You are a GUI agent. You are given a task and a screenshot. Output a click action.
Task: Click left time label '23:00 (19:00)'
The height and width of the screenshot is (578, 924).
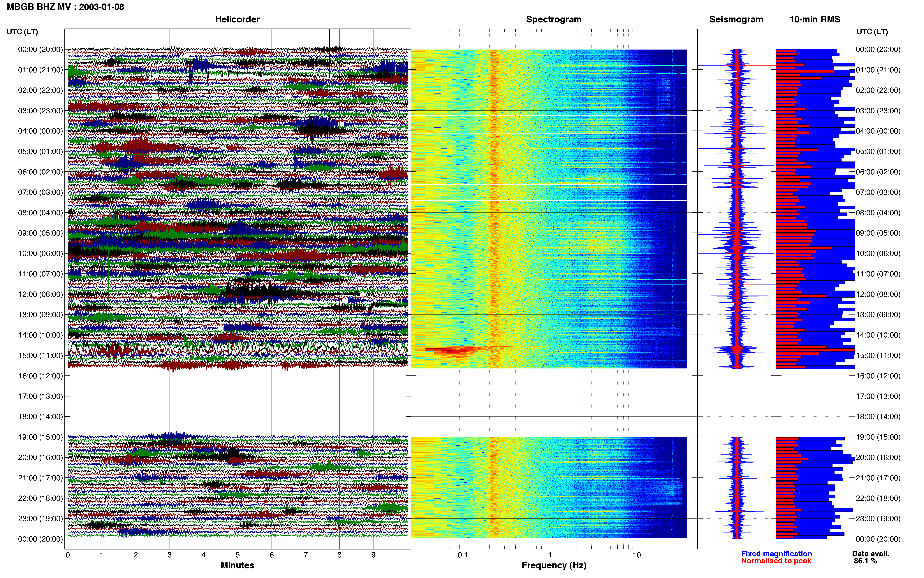41,518
